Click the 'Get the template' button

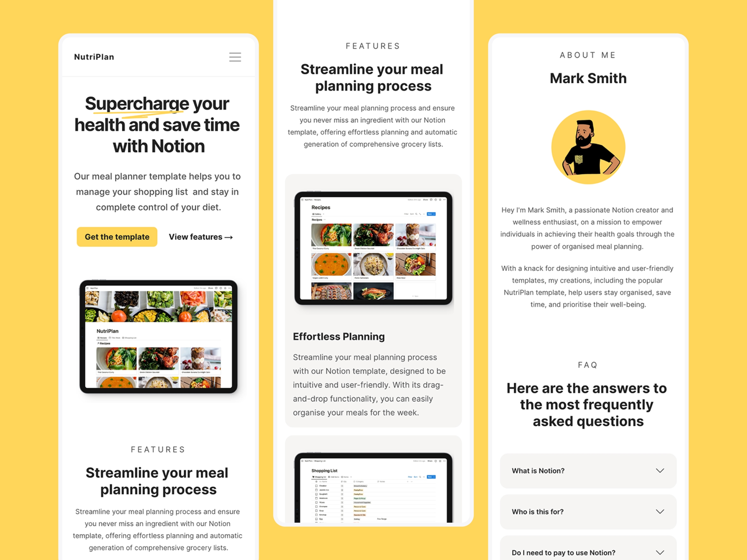pos(116,236)
